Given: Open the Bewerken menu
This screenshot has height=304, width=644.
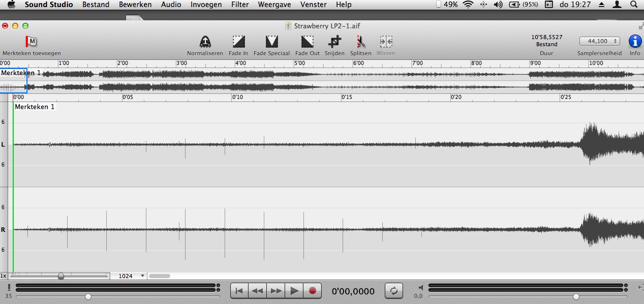Looking at the screenshot, I should coord(135,5).
